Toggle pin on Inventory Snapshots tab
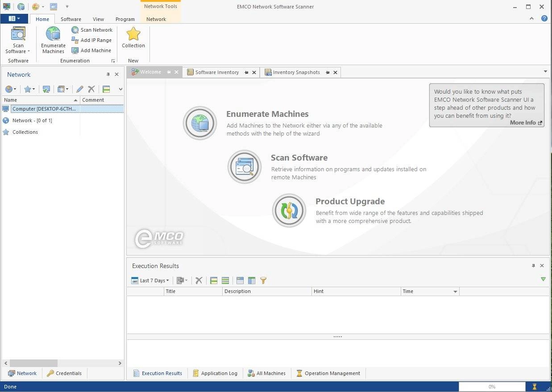 point(328,72)
